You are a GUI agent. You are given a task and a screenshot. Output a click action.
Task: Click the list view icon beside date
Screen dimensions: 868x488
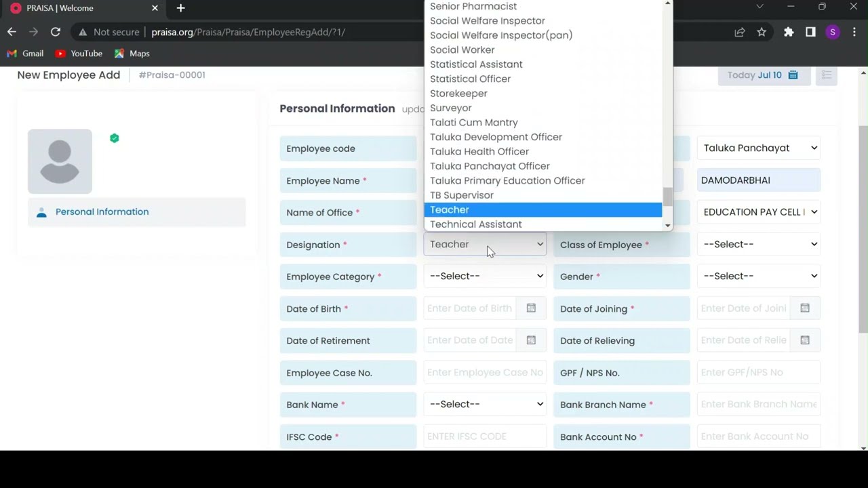tap(827, 75)
